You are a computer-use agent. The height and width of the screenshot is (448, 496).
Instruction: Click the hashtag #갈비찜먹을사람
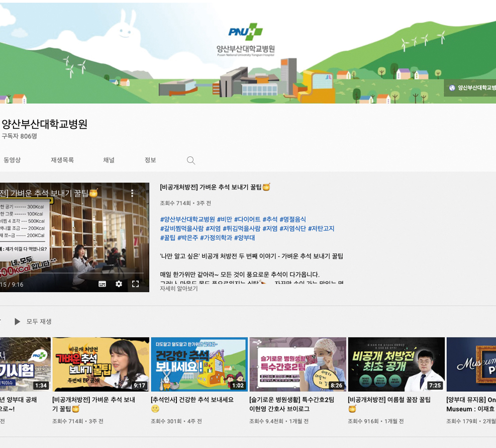pos(182,229)
